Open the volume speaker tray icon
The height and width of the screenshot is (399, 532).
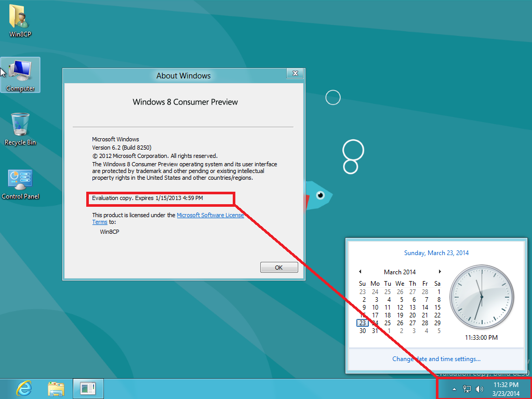(x=479, y=389)
